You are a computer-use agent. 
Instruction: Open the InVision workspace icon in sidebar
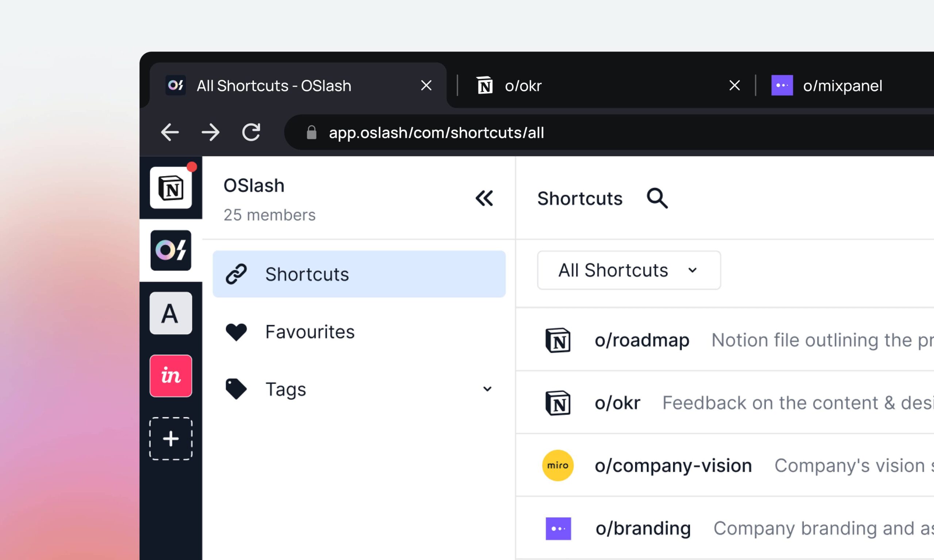[171, 376]
